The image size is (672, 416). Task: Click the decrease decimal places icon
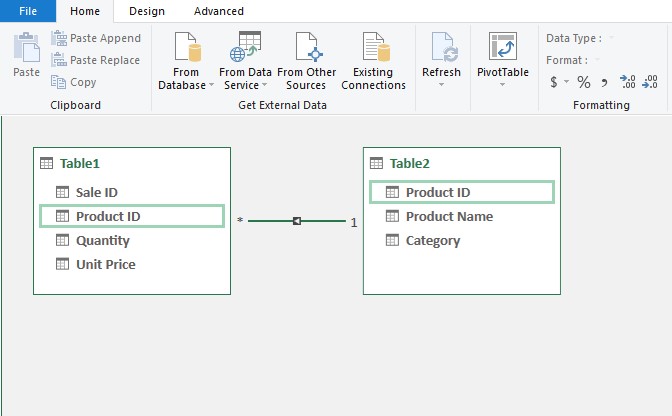pos(650,81)
